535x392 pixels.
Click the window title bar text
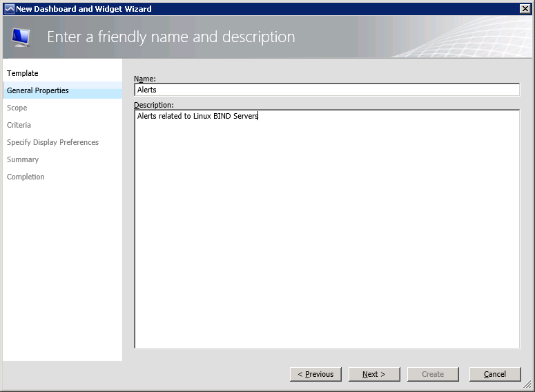(x=84, y=9)
